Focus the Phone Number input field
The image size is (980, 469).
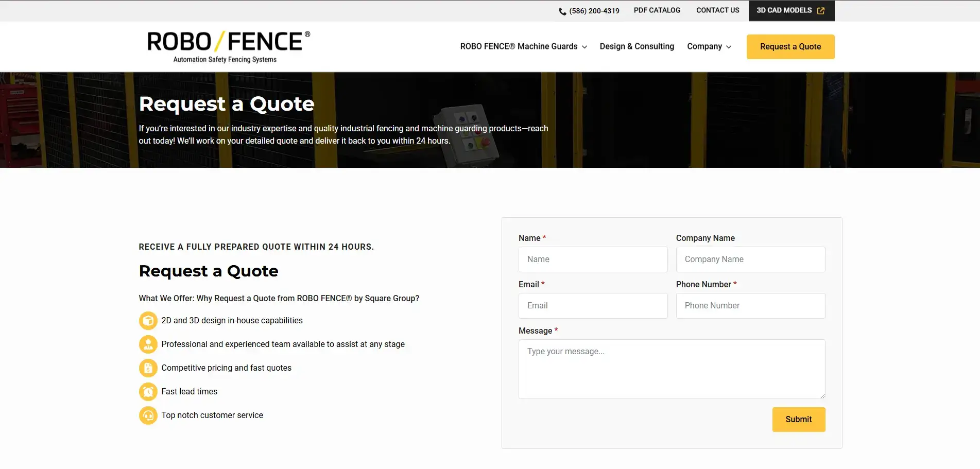pos(751,306)
